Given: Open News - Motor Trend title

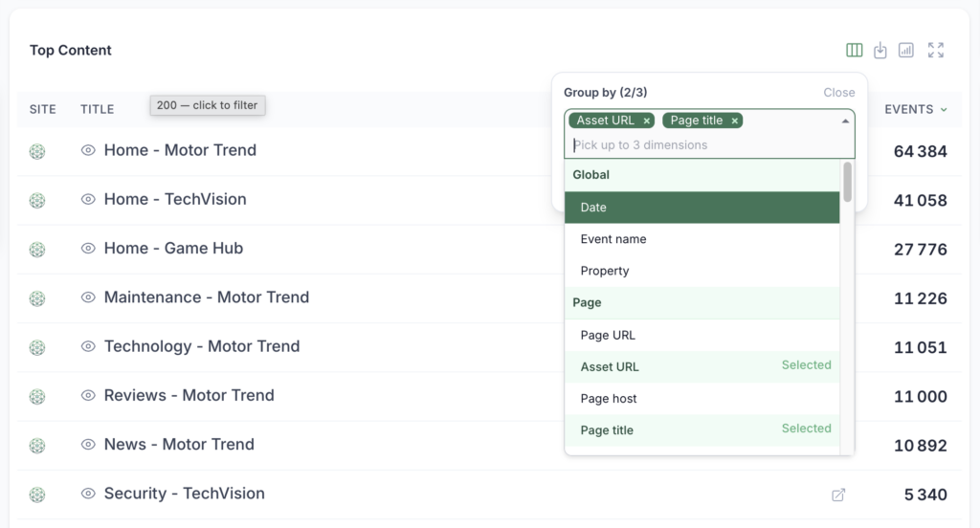Looking at the screenshot, I should tap(179, 444).
